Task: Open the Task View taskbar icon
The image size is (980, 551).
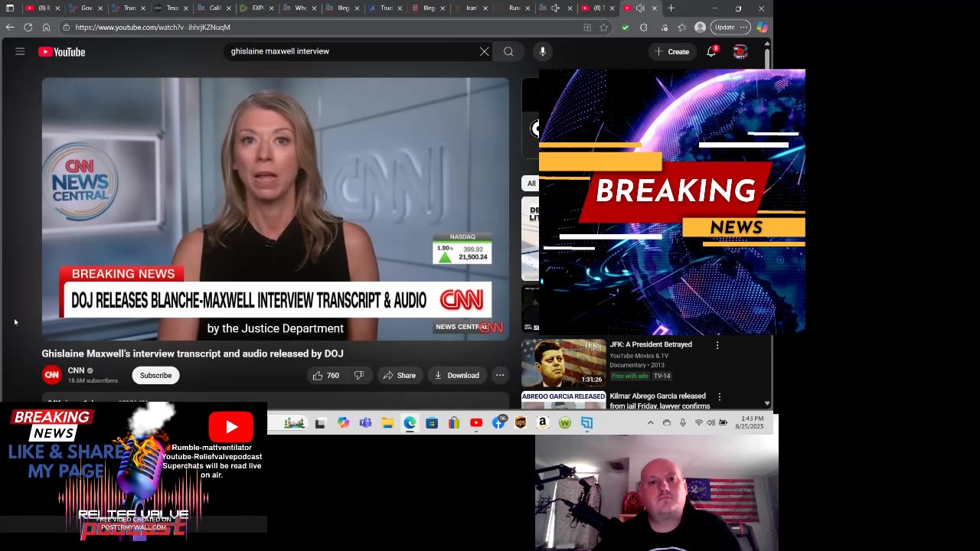Action: pyautogui.click(x=320, y=423)
